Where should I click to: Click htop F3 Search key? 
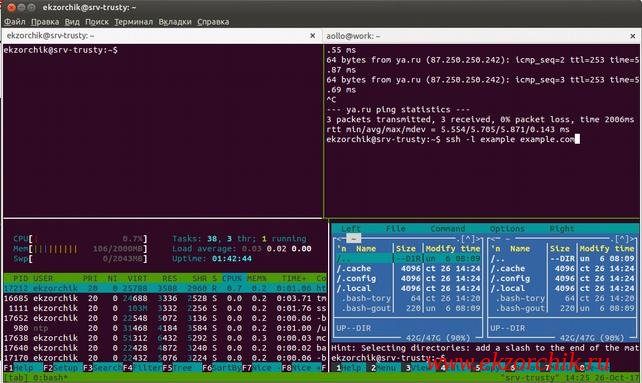click(102, 368)
